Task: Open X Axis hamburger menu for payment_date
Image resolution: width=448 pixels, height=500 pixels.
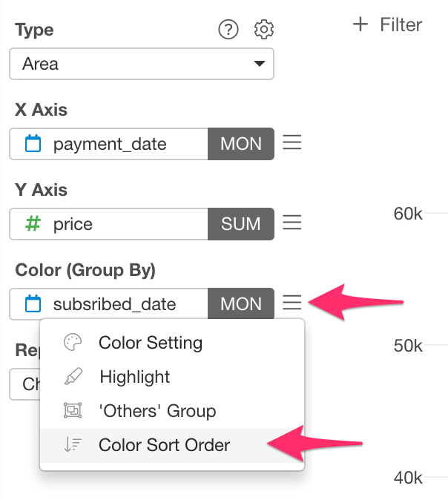Action: (291, 142)
